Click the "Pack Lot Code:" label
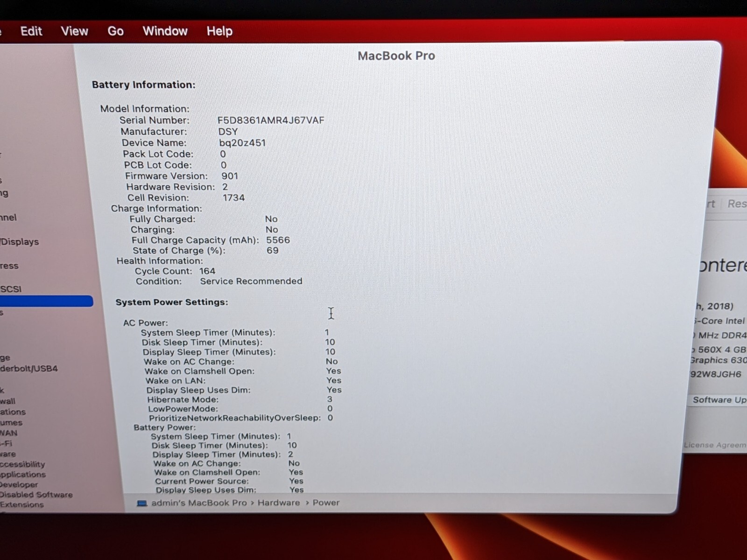 [x=158, y=154]
